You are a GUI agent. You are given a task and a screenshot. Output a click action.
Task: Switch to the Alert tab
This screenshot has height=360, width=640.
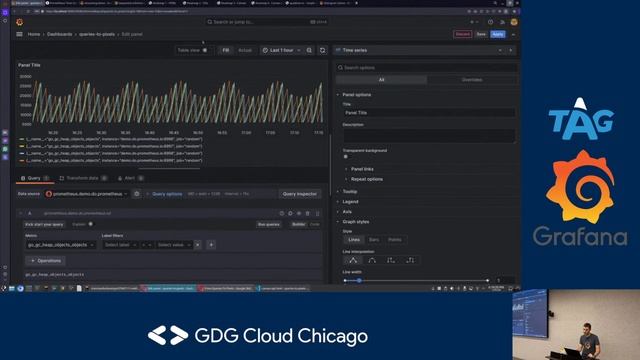130,178
